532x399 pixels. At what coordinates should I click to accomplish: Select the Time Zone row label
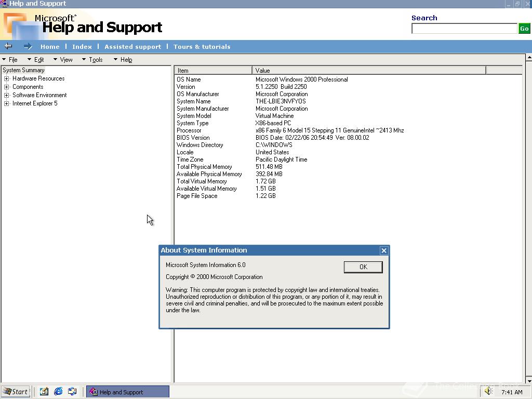click(190, 159)
